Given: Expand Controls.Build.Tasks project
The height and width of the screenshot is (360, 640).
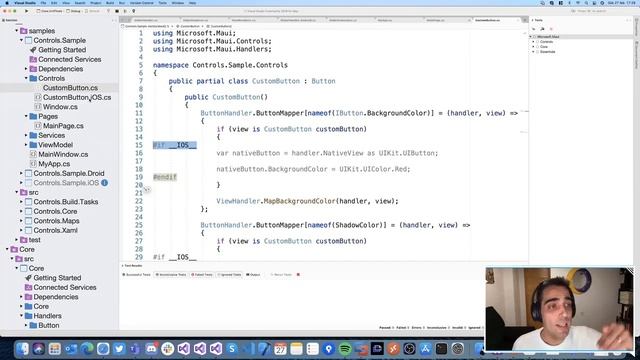Looking at the screenshot, I should coord(21,202).
